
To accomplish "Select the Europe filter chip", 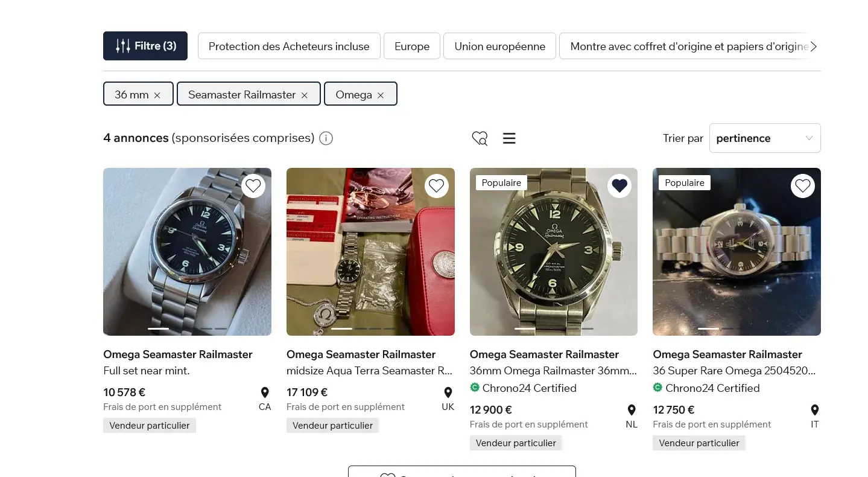I will point(411,46).
